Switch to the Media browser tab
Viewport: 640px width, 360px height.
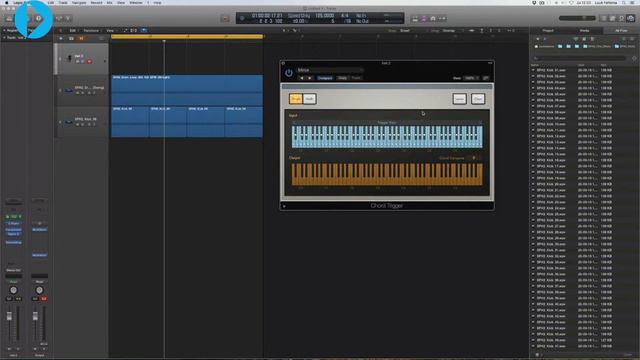584,31
